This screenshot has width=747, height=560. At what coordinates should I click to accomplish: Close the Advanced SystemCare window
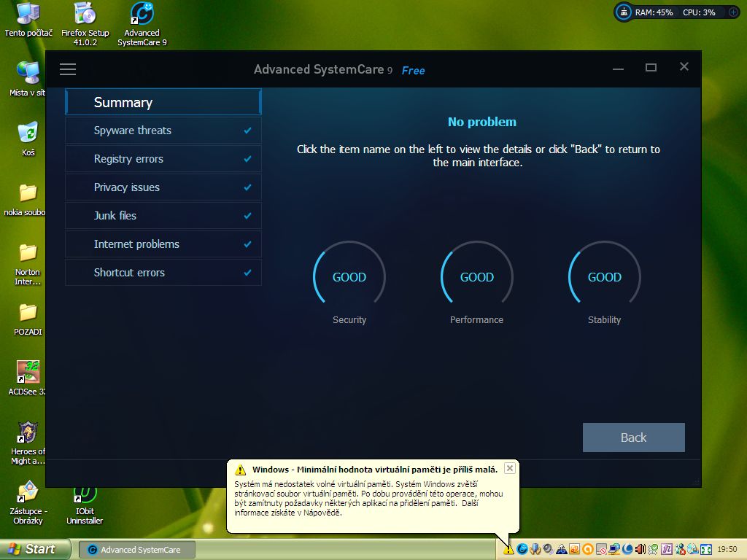(684, 66)
